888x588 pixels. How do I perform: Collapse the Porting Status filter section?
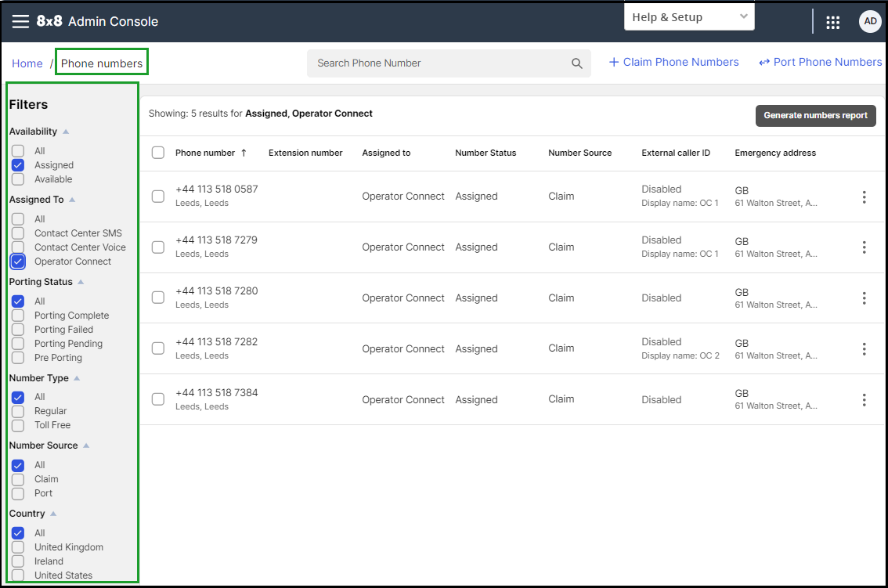tap(81, 282)
